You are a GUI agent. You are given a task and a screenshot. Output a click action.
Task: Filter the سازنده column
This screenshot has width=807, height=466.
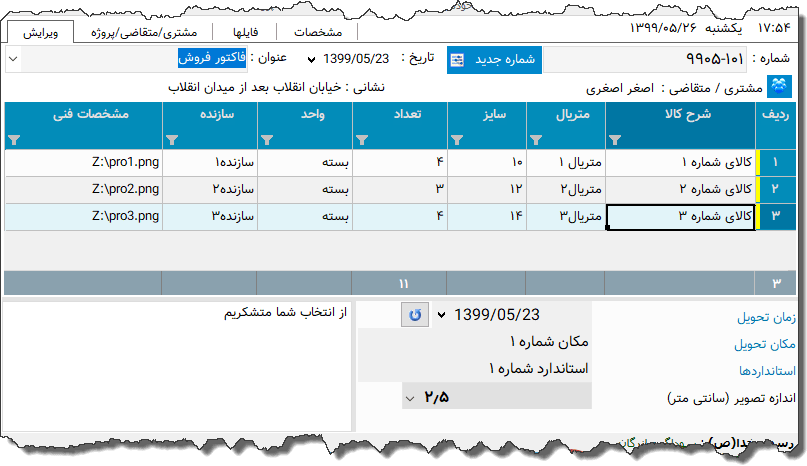pyautogui.click(x=172, y=140)
